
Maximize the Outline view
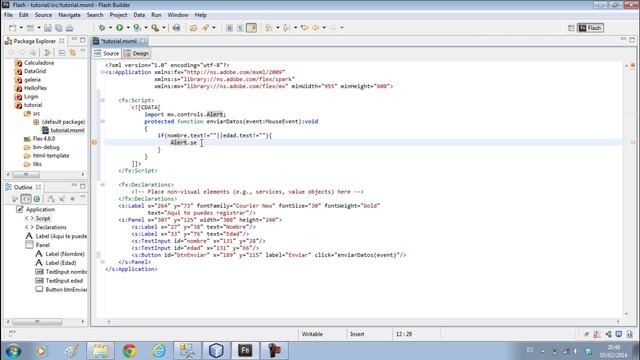[83, 186]
